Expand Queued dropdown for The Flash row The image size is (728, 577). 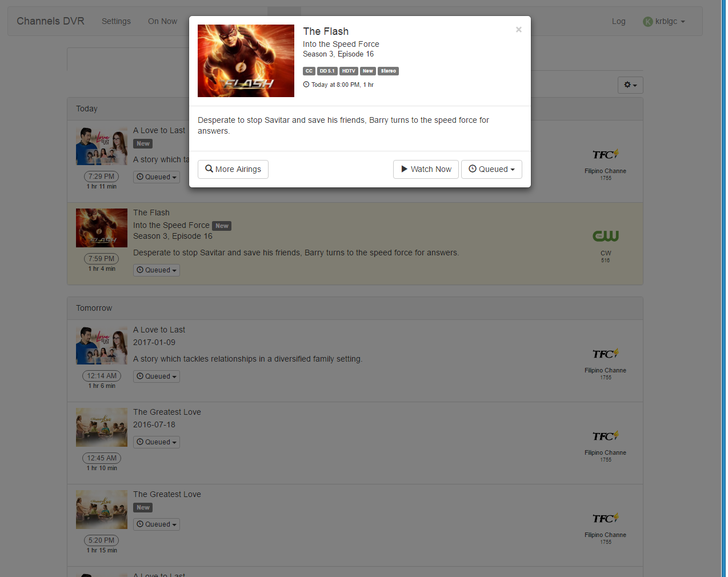coord(157,270)
